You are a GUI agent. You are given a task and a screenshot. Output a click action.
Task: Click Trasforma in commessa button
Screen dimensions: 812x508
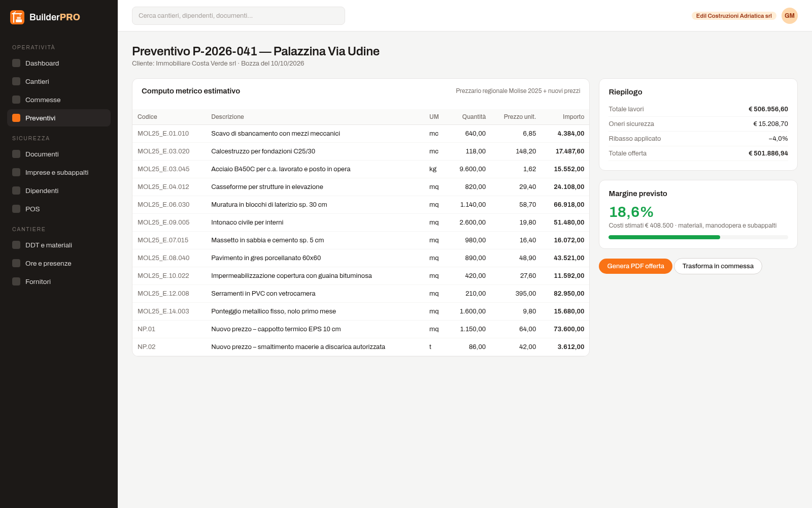718,266
